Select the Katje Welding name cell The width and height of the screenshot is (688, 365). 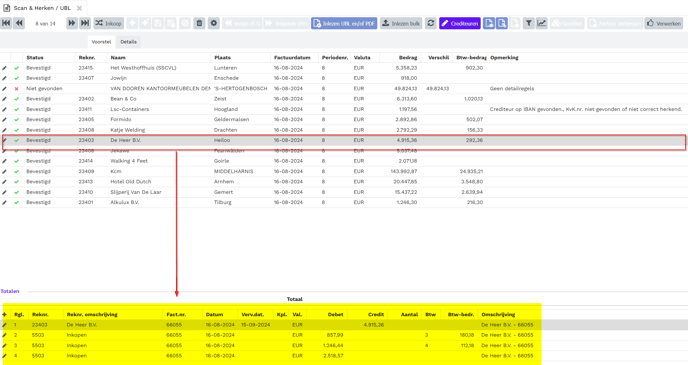coord(128,130)
